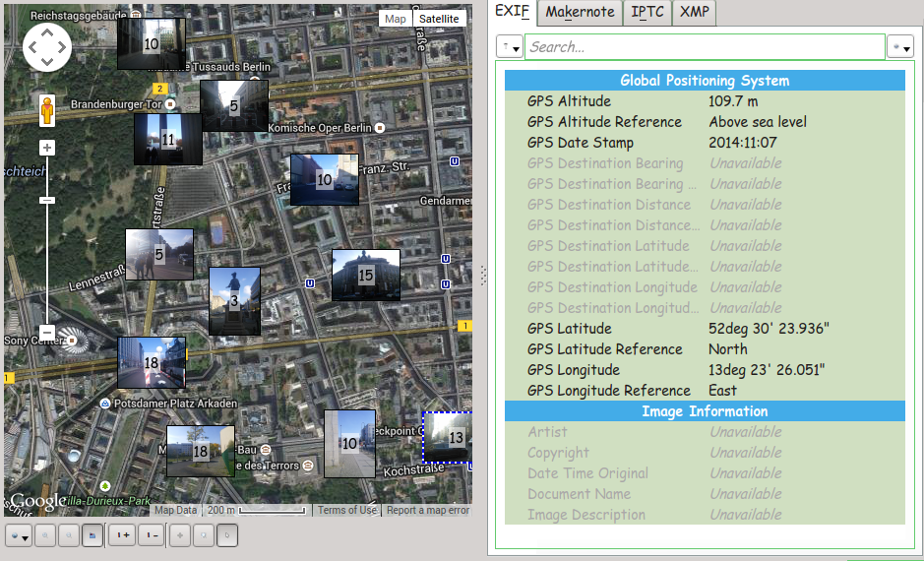Click the pan control compass circle

click(46, 45)
